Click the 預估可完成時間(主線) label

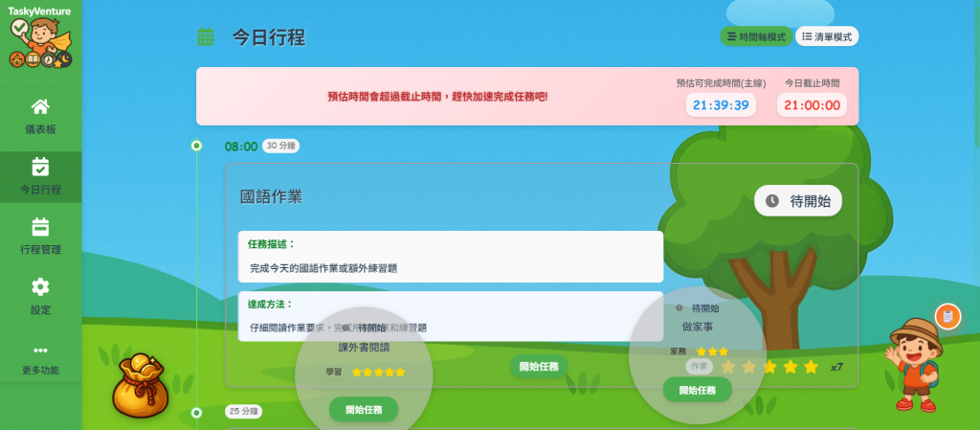point(721,82)
